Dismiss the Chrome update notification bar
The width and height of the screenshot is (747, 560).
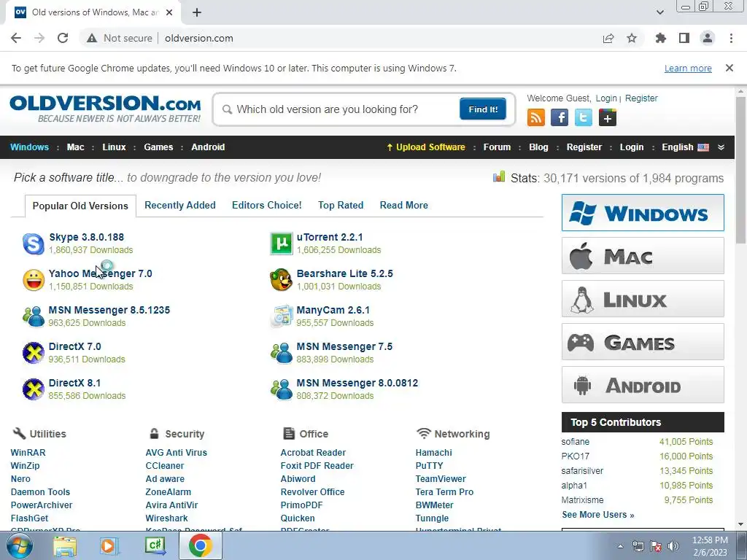[x=729, y=68]
